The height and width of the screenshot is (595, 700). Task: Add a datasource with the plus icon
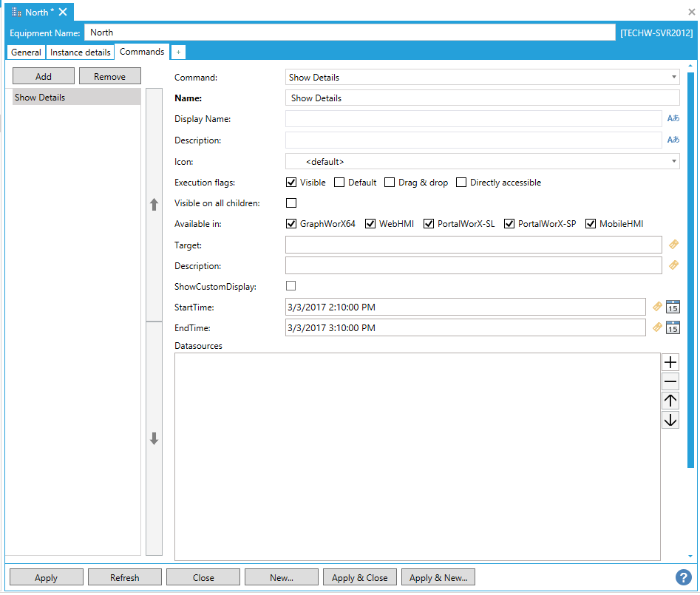pos(670,362)
